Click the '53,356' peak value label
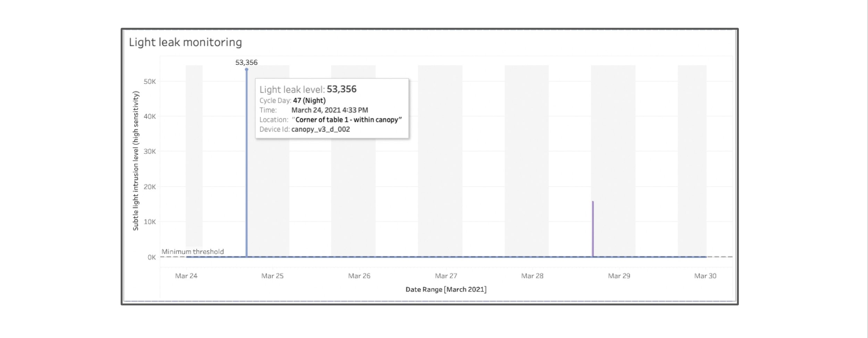Image resolution: width=868 pixels, height=338 pixels. (246, 62)
